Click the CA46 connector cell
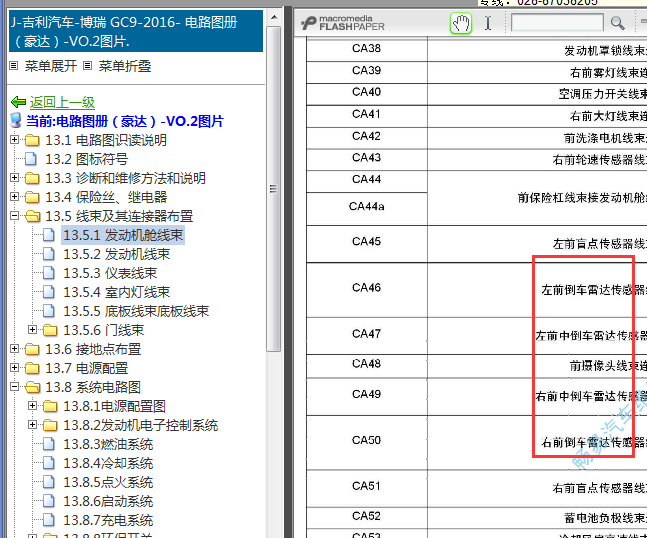The width and height of the screenshot is (647, 538). pyautogui.click(x=366, y=288)
